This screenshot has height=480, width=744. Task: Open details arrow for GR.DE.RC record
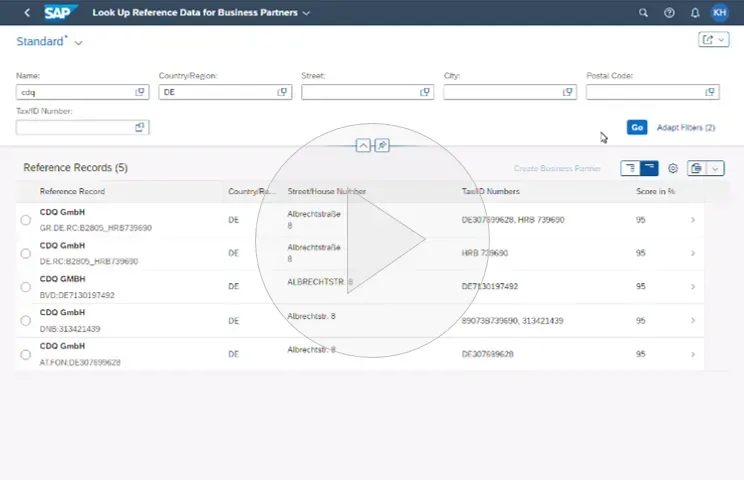coord(693,220)
